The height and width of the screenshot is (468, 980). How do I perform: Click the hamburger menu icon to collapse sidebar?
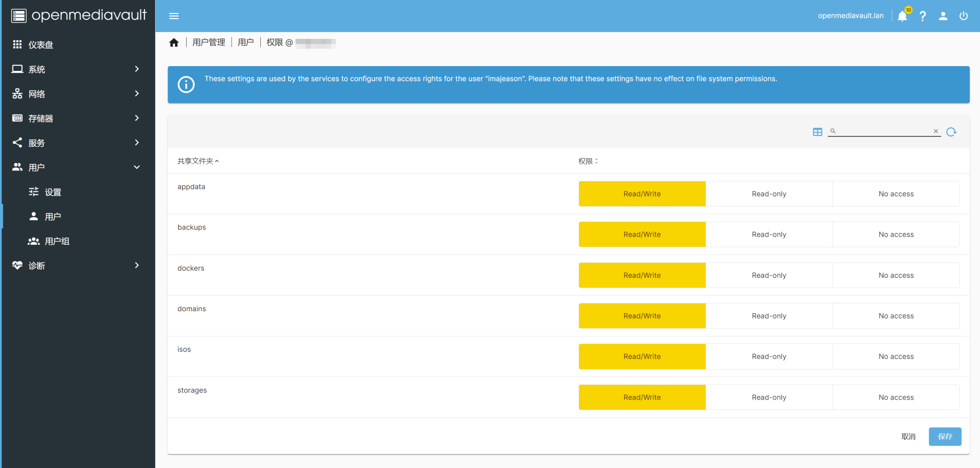pyautogui.click(x=174, y=16)
